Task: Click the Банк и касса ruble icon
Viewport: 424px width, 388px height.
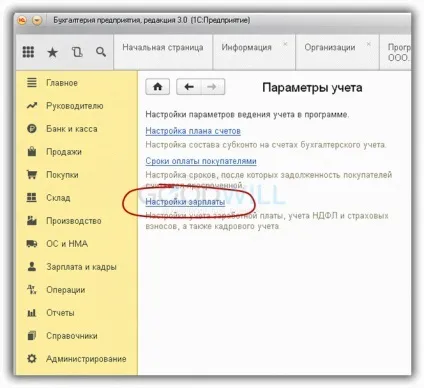Action: 32,129
